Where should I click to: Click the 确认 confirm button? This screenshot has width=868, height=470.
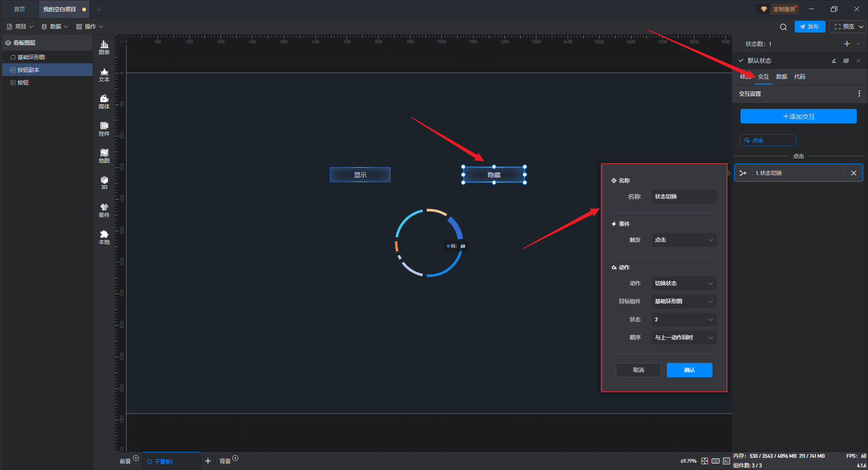(689, 370)
